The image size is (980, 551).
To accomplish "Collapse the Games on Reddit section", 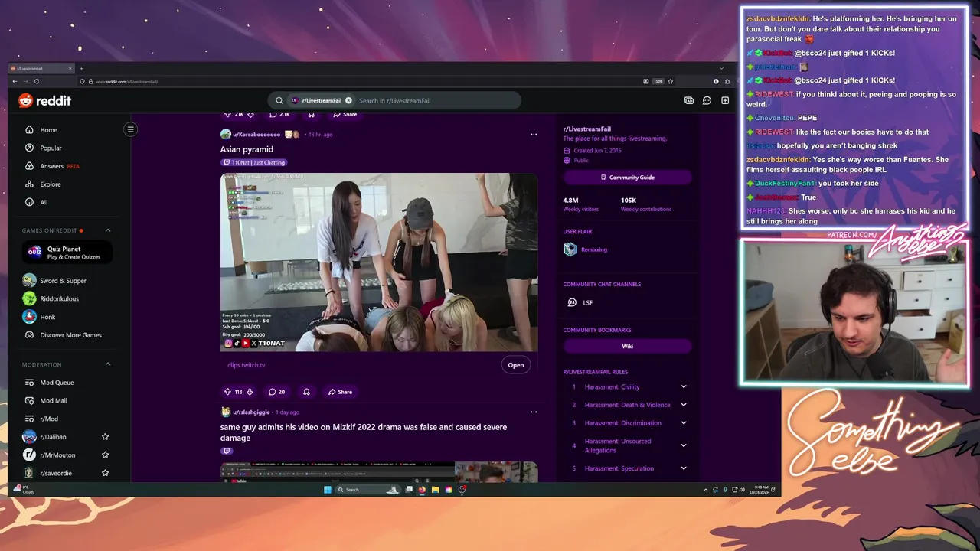I will (x=108, y=230).
